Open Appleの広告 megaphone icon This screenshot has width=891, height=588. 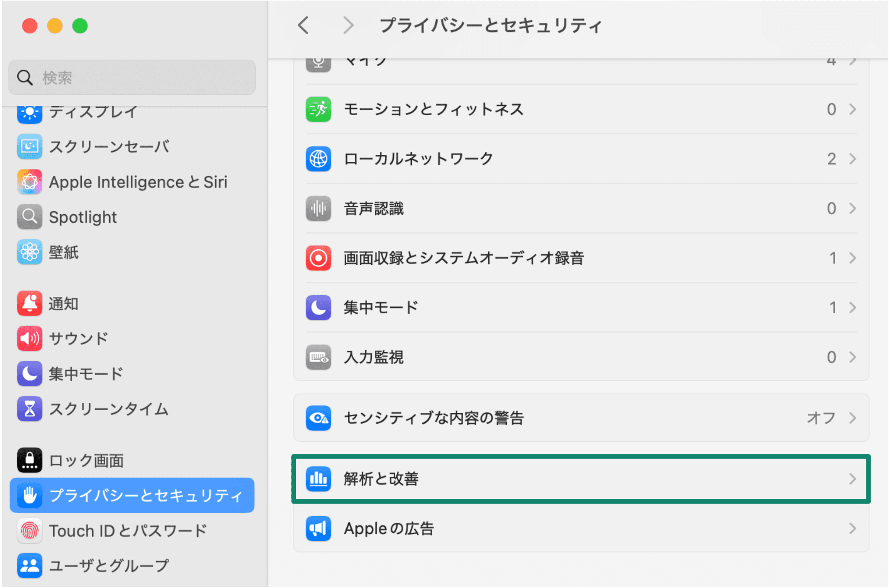(318, 528)
